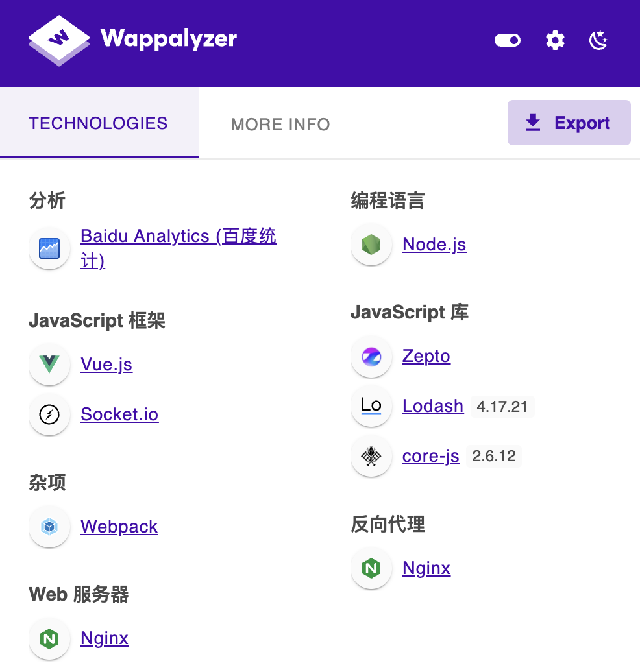Image resolution: width=640 pixels, height=672 pixels.
Task: Open the Webpack link
Action: click(x=119, y=526)
